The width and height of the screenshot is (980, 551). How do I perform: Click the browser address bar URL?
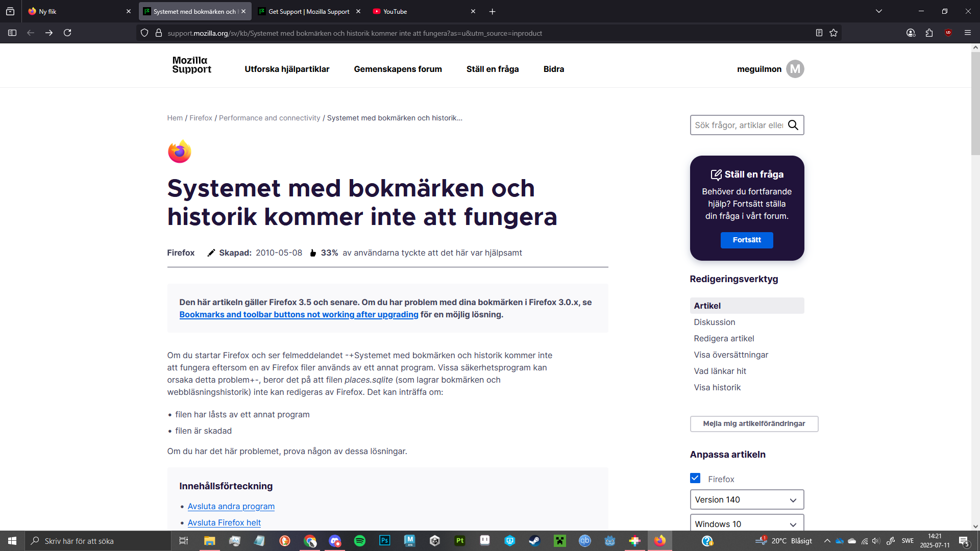point(355,33)
